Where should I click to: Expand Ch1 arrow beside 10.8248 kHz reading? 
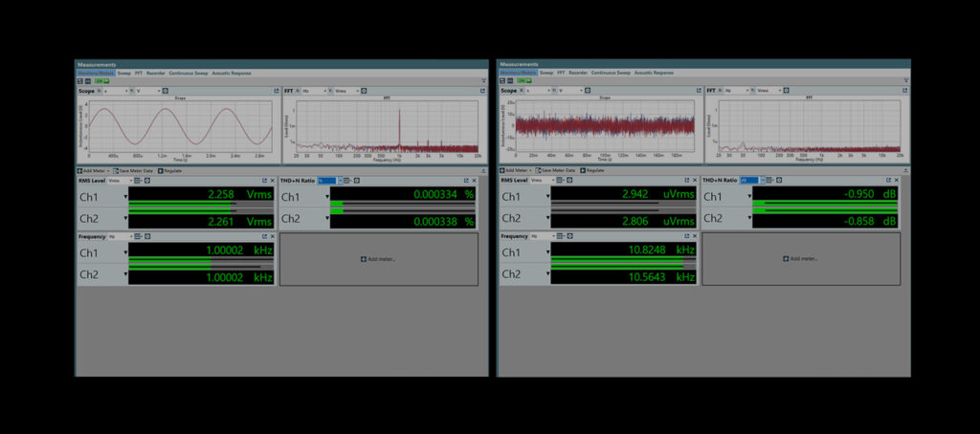pos(547,252)
